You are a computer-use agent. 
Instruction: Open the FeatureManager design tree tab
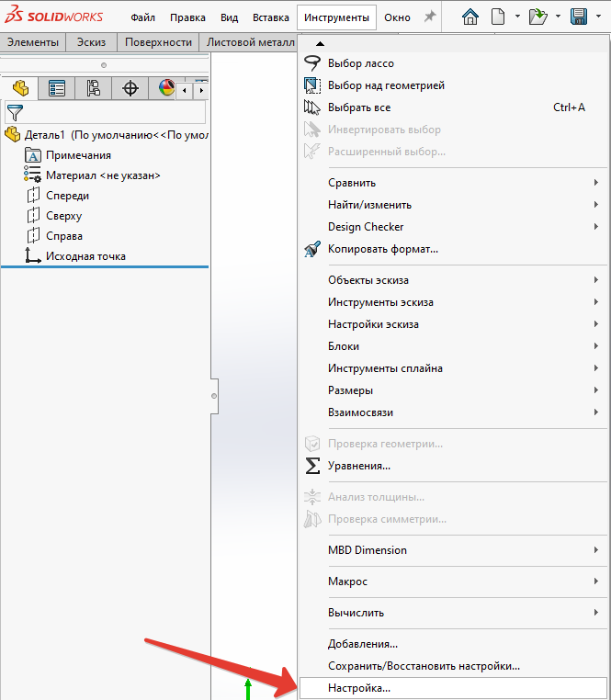point(20,88)
